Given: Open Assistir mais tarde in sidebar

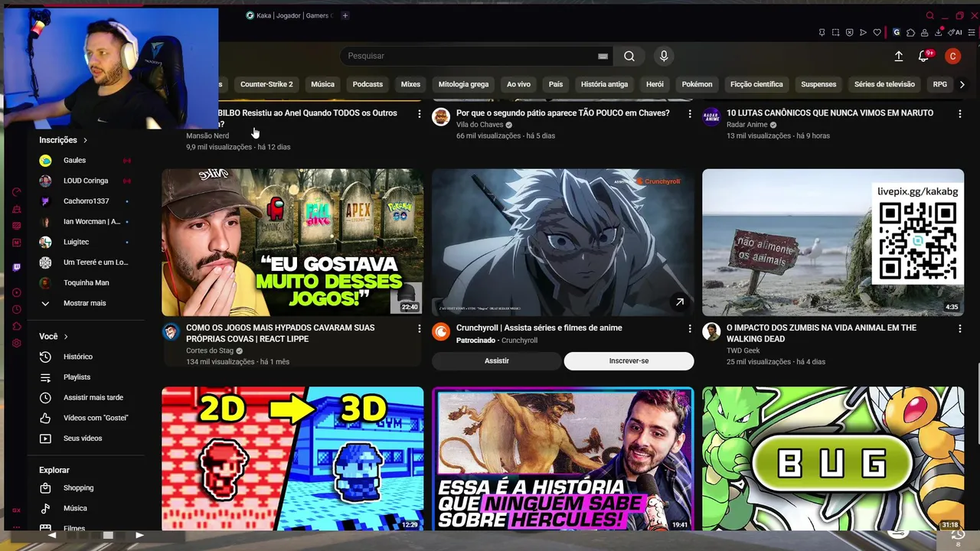Looking at the screenshot, I should click(93, 398).
